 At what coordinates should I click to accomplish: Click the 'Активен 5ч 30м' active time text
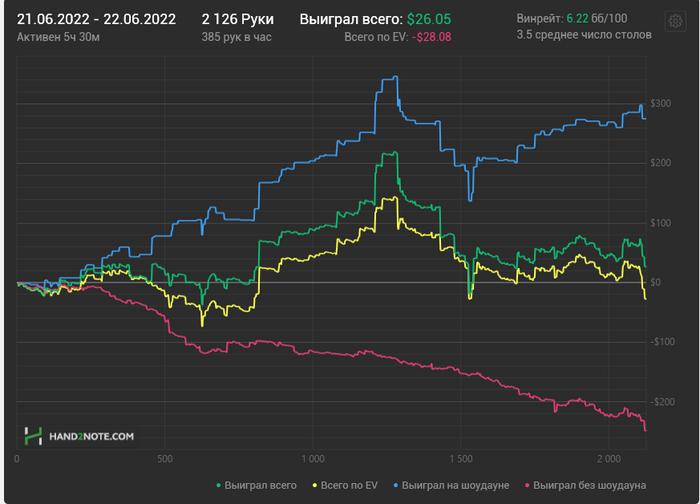pos(58,37)
